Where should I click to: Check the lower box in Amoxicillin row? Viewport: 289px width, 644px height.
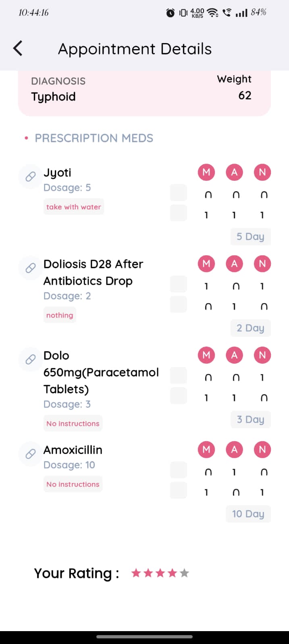pyautogui.click(x=179, y=490)
